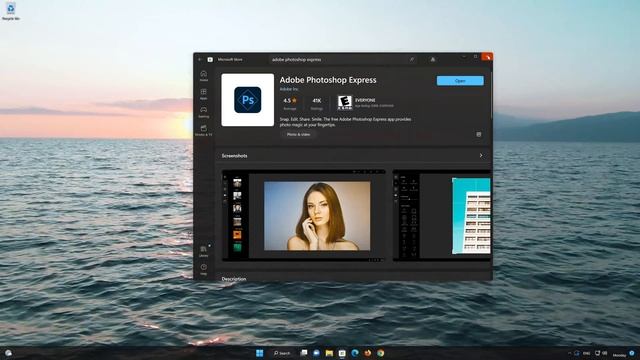Click the Photo & video category tag
Screen dimensions: 640x360
pyautogui.click(x=298, y=134)
